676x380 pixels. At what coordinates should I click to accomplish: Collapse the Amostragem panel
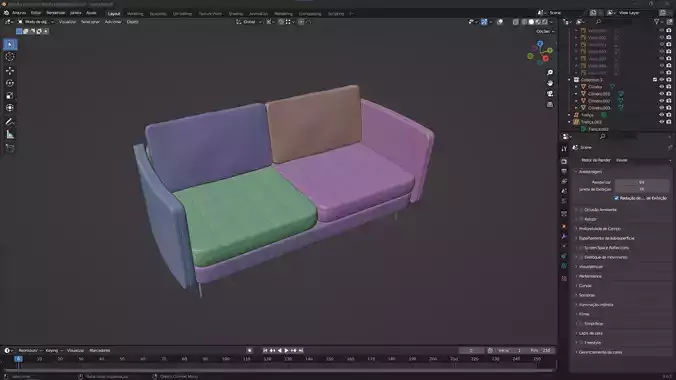pos(590,172)
